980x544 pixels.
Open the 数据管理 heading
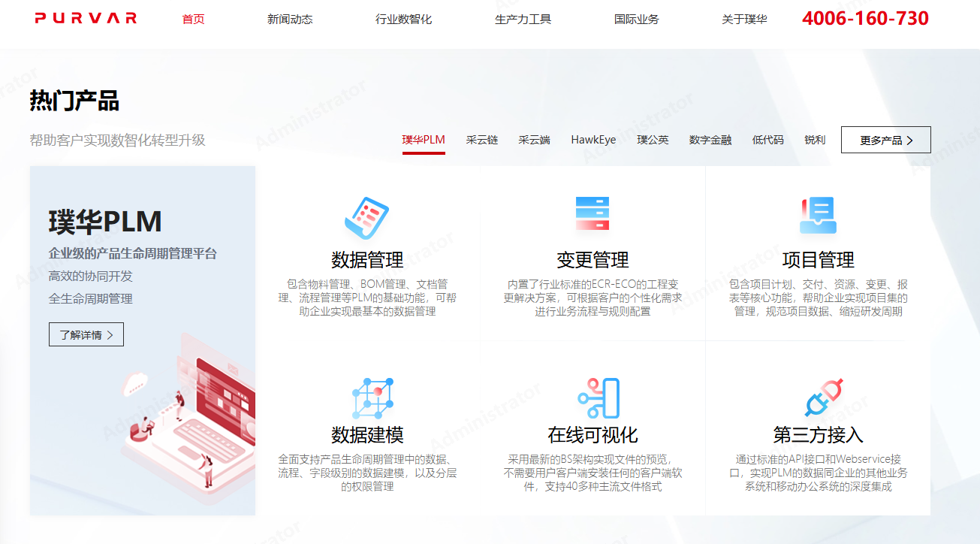367,261
